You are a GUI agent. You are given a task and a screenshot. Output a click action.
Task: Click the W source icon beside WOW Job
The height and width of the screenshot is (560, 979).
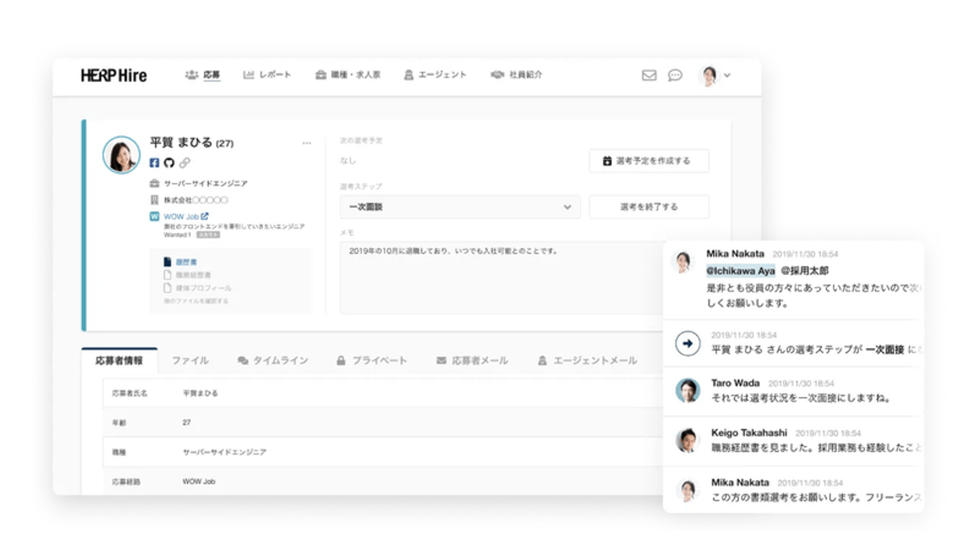(154, 217)
